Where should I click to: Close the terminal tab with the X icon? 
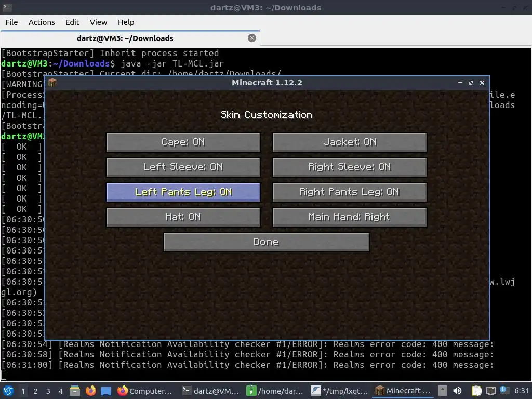pos(252,38)
